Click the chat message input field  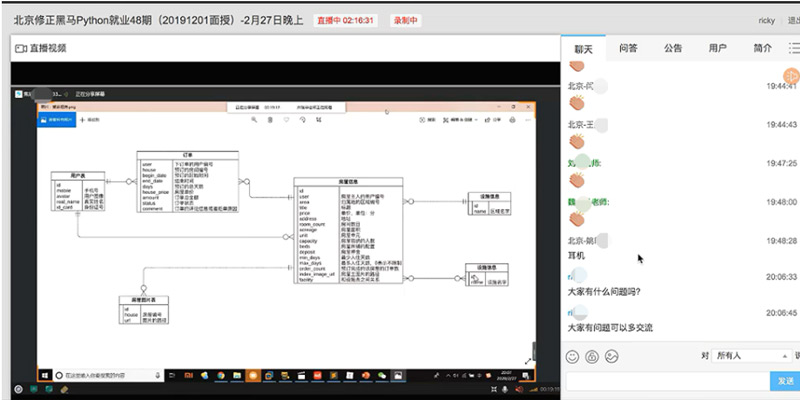pyautogui.click(x=665, y=381)
